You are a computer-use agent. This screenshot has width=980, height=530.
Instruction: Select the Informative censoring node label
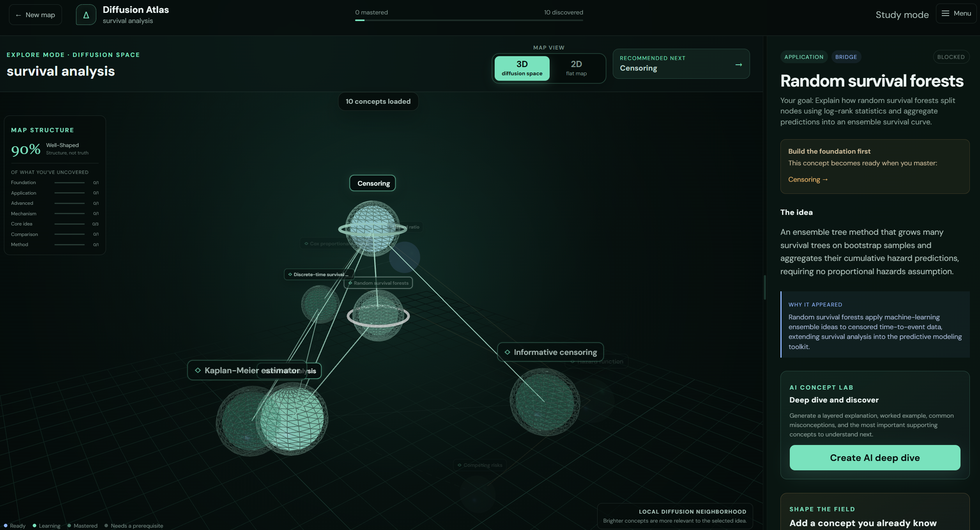pyautogui.click(x=550, y=352)
